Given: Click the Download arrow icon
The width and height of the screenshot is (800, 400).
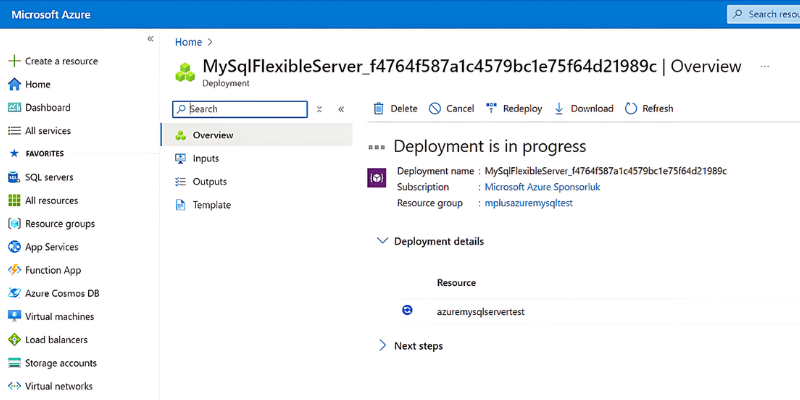Looking at the screenshot, I should point(559,108).
